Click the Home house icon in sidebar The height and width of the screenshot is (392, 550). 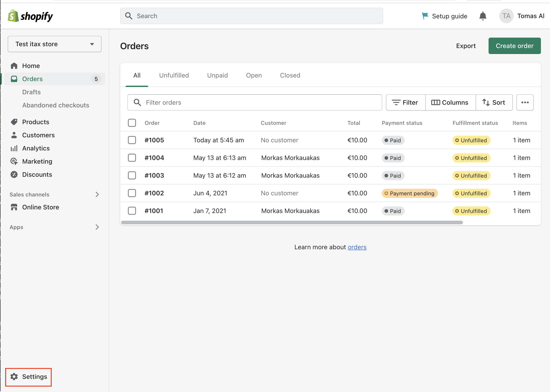pyautogui.click(x=14, y=66)
